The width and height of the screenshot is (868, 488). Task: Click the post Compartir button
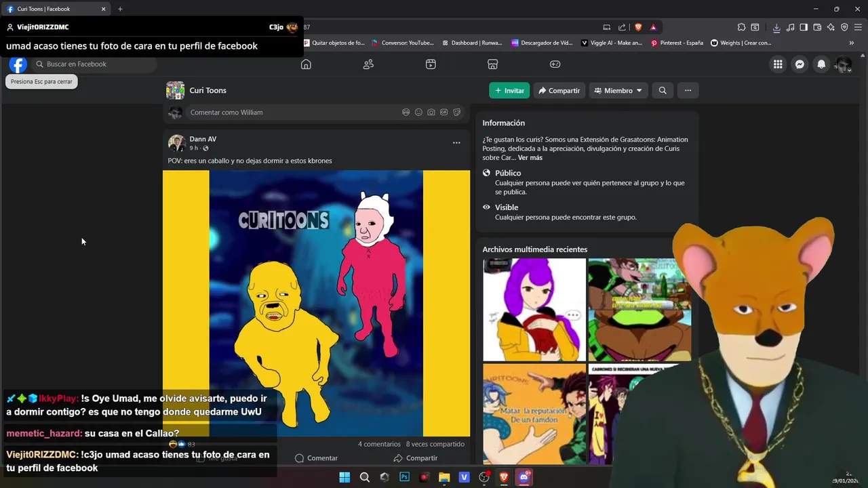pos(416,458)
